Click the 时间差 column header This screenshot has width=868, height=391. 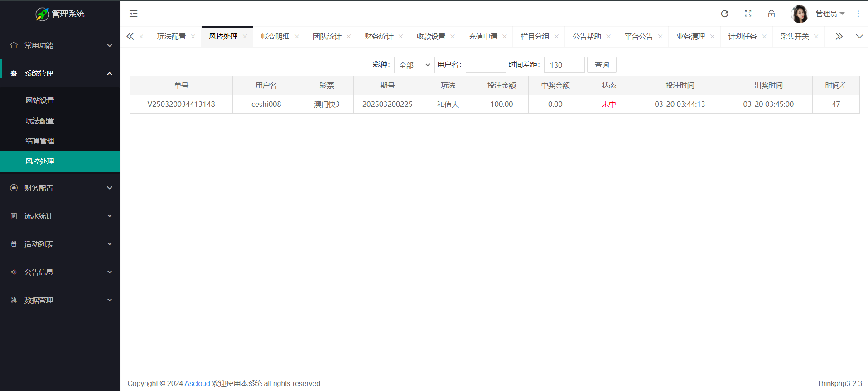click(836, 86)
